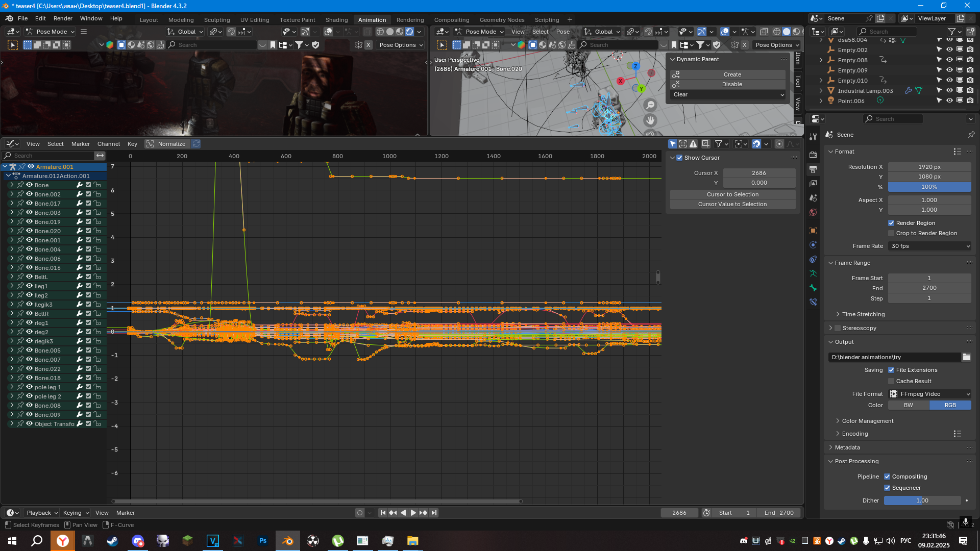This screenshot has height=551, width=980.
Task: Open the View Layer properties tab
Action: click(x=813, y=183)
